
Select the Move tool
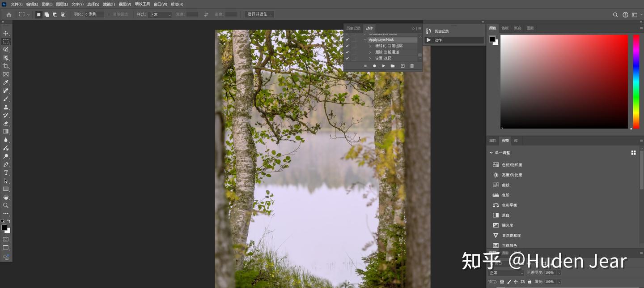[6, 33]
